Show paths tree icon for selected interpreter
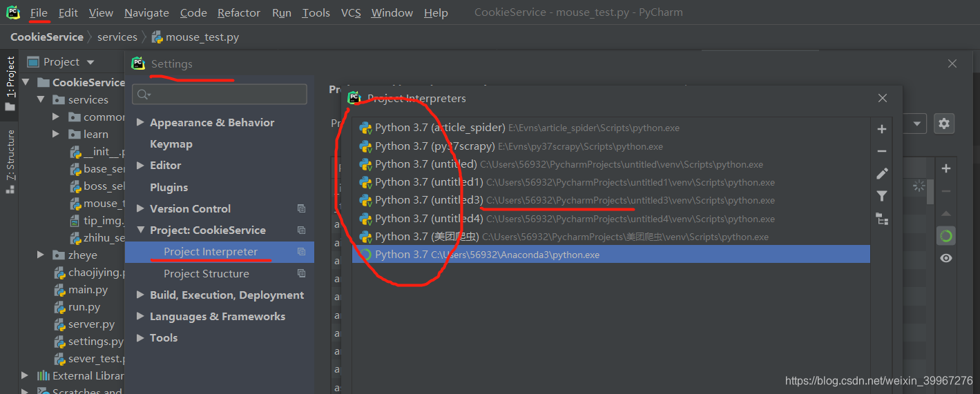The image size is (980, 394). (x=882, y=219)
